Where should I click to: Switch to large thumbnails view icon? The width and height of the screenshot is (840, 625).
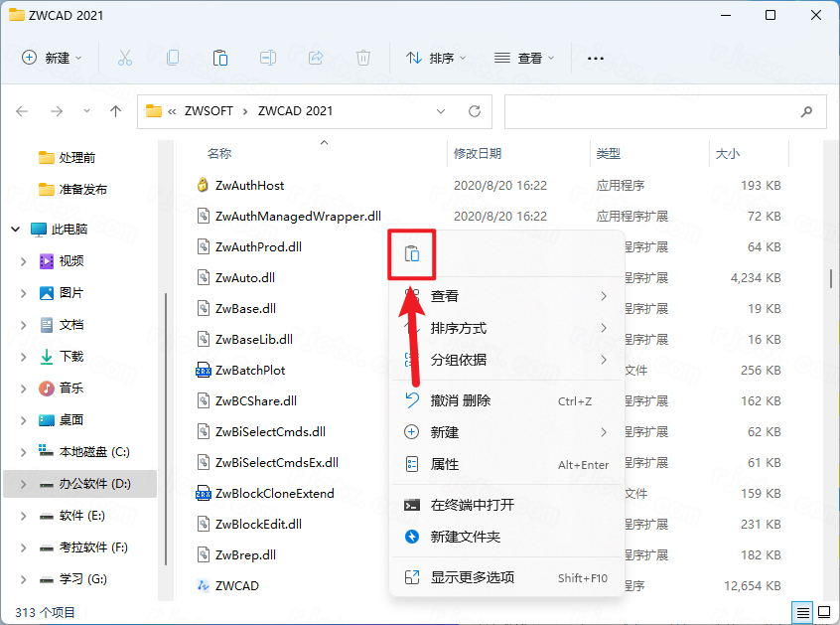823,610
